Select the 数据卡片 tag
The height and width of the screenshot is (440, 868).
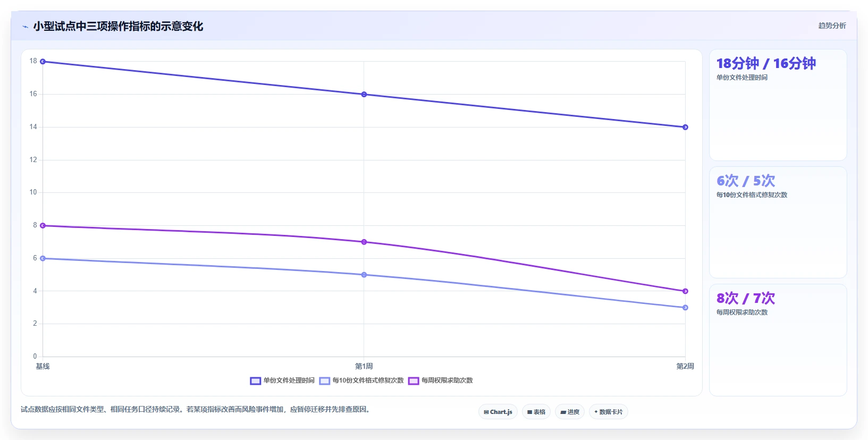[x=609, y=412]
